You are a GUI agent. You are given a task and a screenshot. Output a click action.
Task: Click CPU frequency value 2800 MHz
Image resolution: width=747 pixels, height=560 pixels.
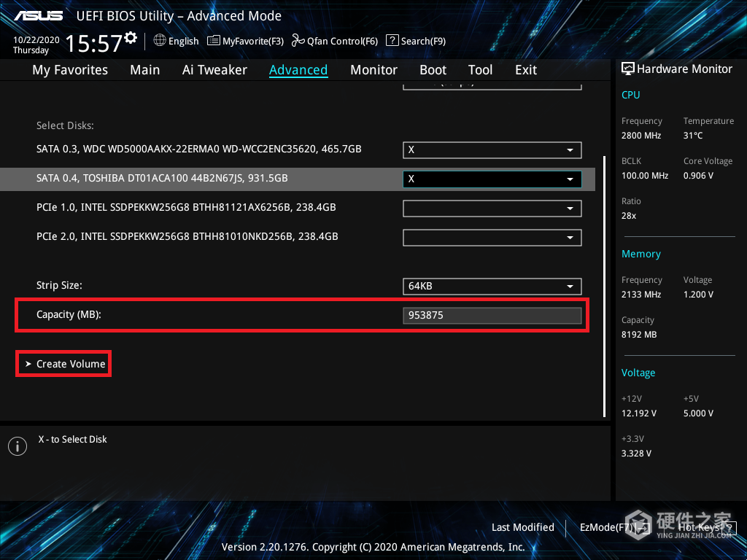[640, 136]
